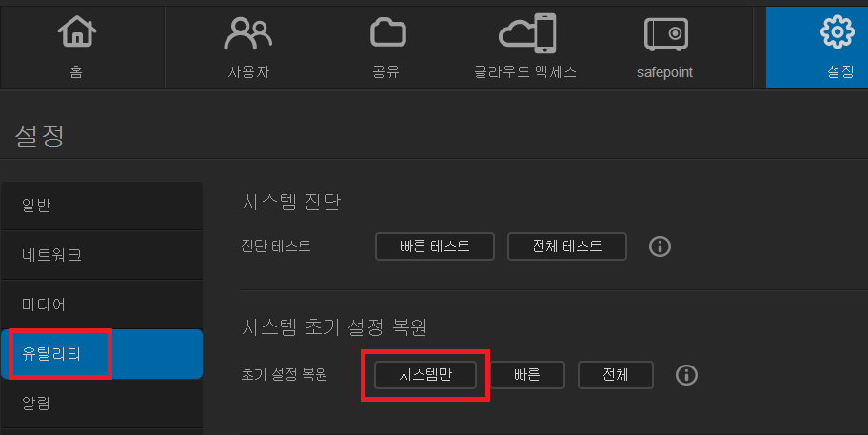Choose the 빠른 factory restore button
This screenshot has width=868, height=435.
(527, 375)
